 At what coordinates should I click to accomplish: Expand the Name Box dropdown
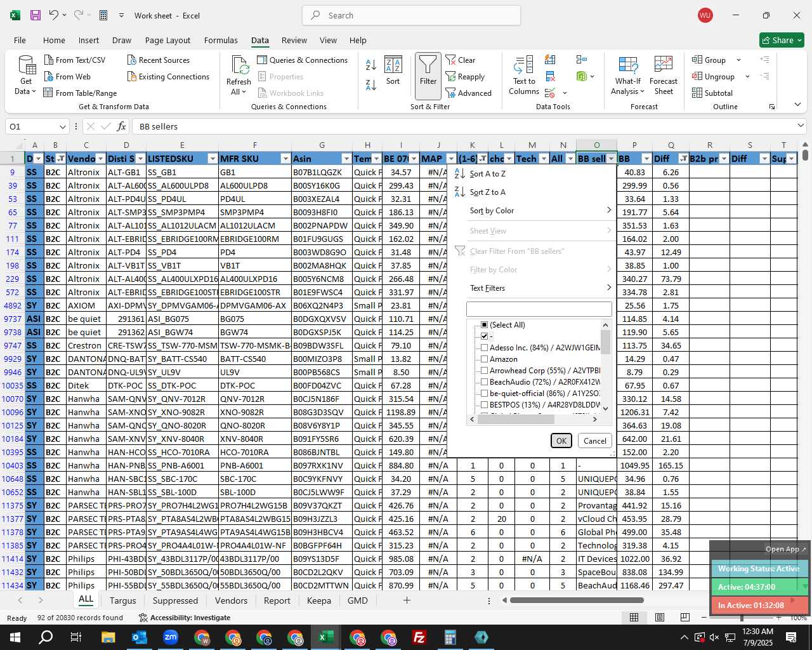coord(62,126)
